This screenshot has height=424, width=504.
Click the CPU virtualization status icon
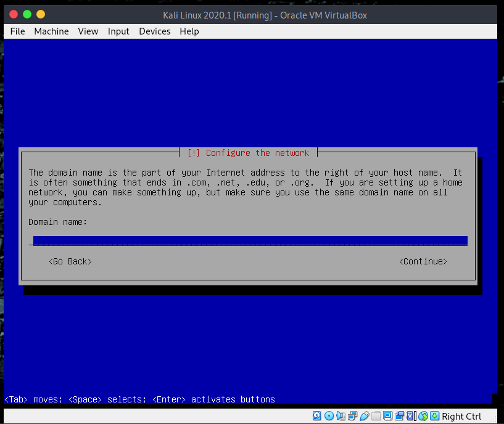[x=411, y=416]
